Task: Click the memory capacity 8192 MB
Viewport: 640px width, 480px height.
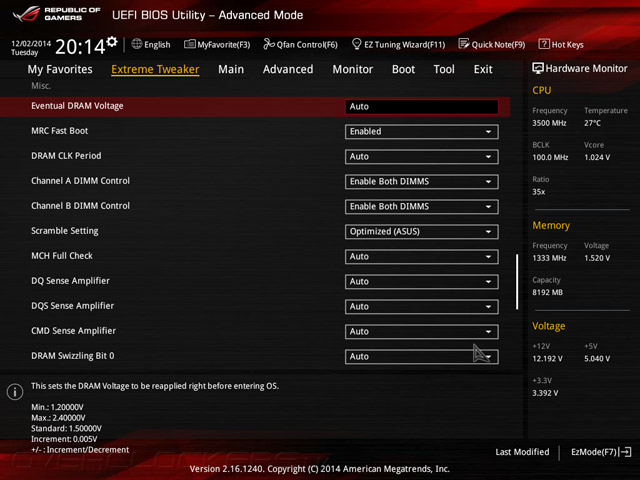Action: coord(547,292)
